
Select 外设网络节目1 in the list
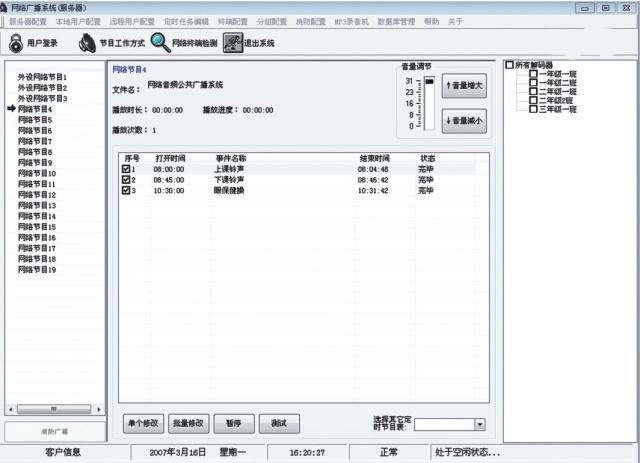point(42,77)
